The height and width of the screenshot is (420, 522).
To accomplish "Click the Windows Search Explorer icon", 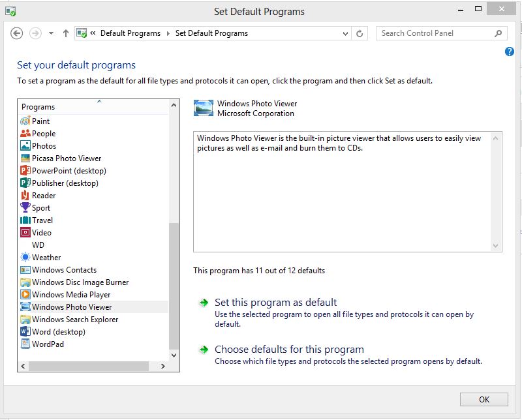I will click(25, 320).
